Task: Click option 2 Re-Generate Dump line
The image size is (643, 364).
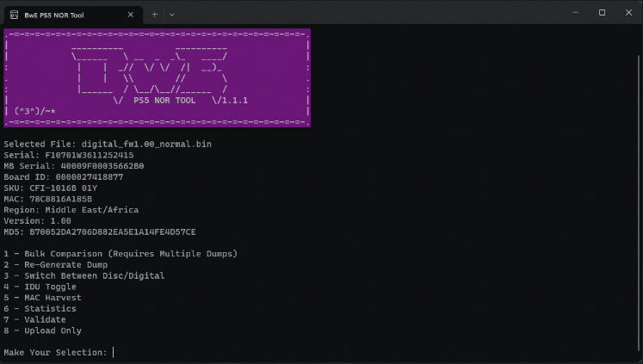Action: coord(56,265)
